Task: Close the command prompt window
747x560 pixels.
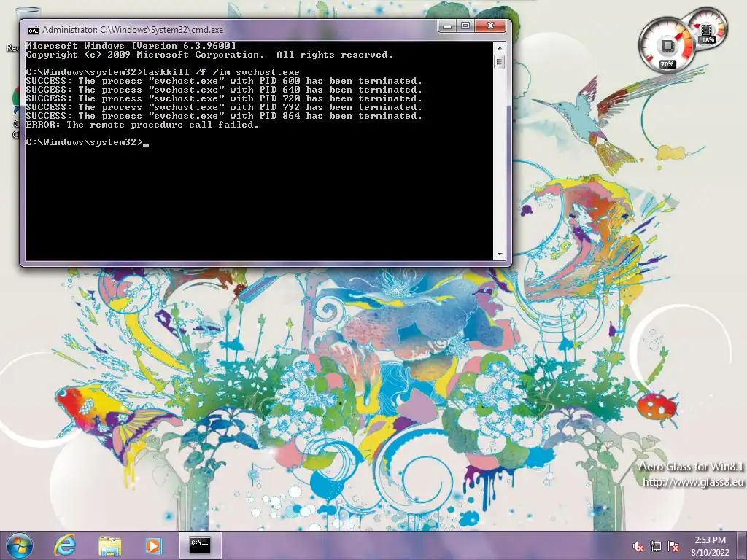Action: [x=490, y=26]
